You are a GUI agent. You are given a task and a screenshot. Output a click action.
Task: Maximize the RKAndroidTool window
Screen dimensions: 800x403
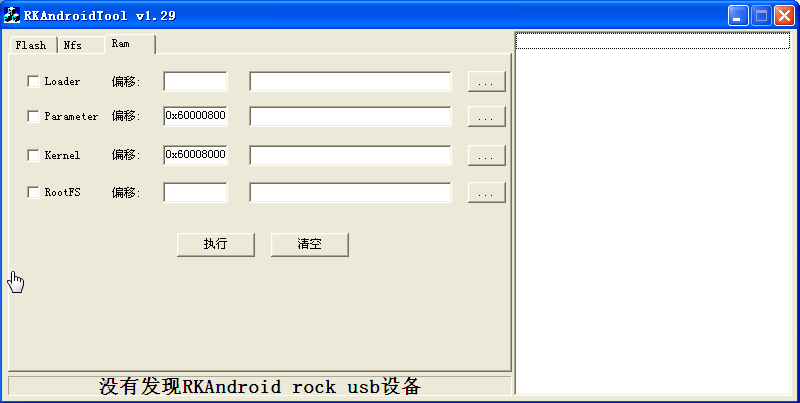(x=761, y=16)
